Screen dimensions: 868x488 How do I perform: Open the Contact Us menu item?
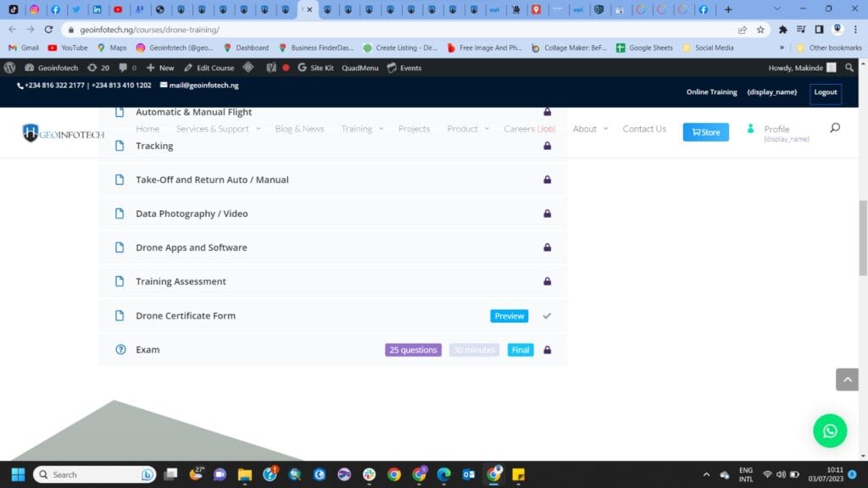644,129
